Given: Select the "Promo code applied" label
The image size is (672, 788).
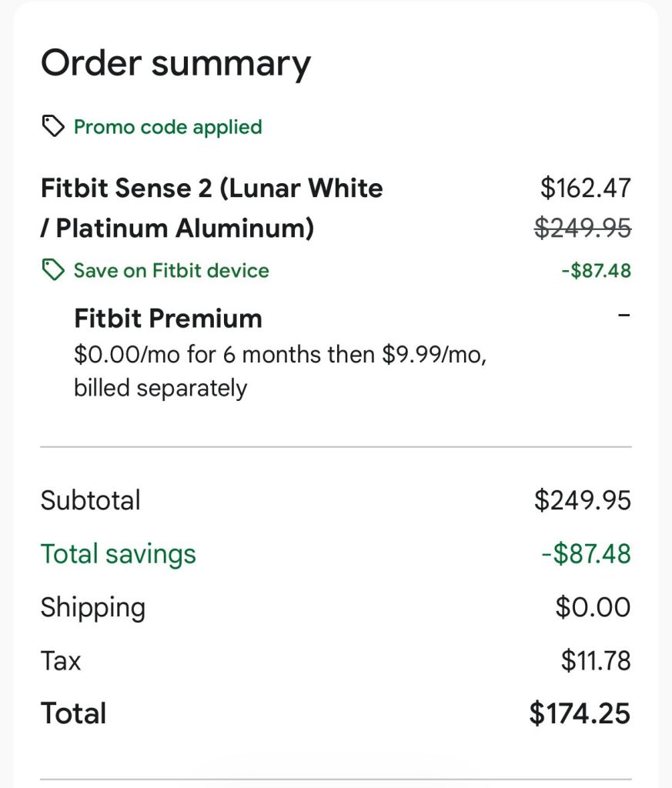Looking at the screenshot, I should point(168,126).
